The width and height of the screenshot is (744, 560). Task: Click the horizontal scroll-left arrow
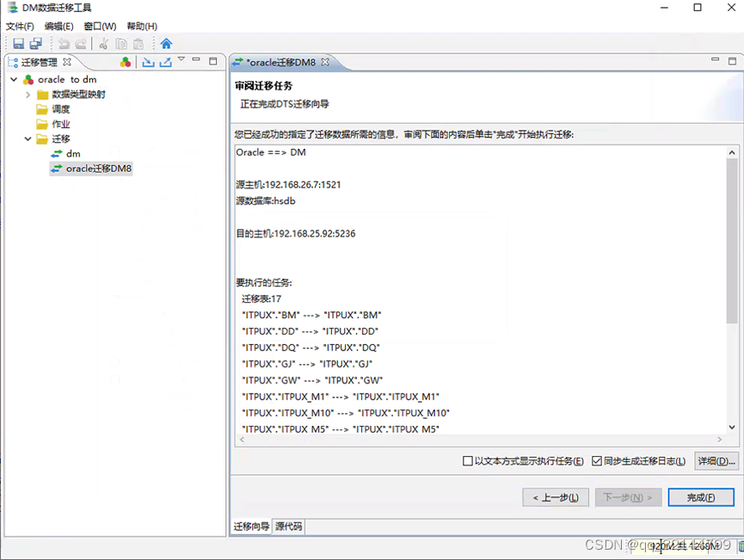click(x=243, y=440)
